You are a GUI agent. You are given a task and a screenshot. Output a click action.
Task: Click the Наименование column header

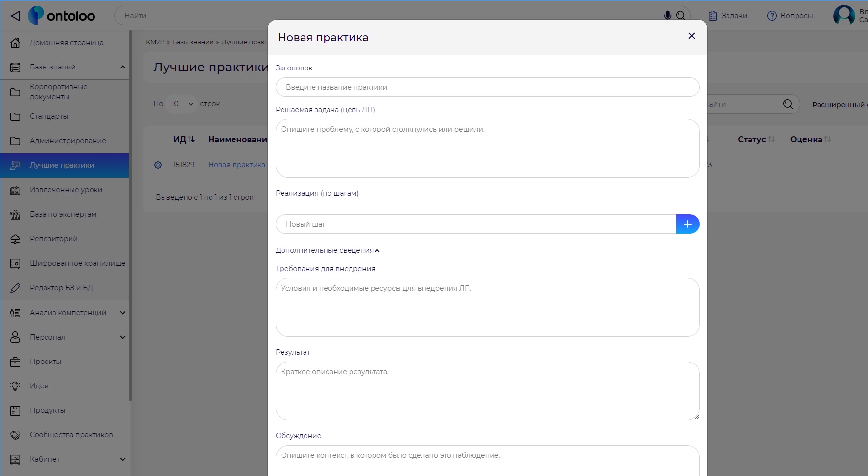tap(238, 139)
